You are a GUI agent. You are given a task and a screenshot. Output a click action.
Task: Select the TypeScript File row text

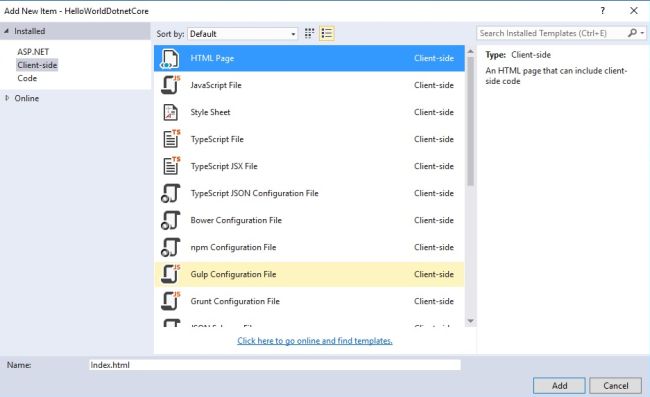(217, 139)
